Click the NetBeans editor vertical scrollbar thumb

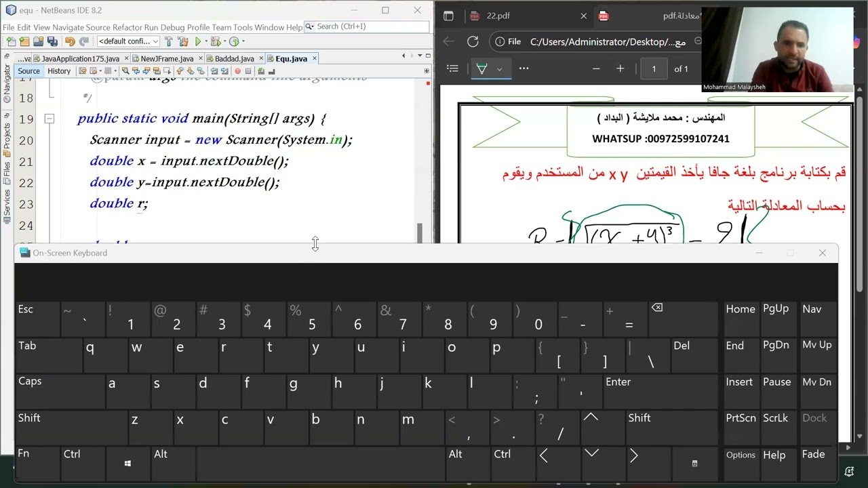420,232
